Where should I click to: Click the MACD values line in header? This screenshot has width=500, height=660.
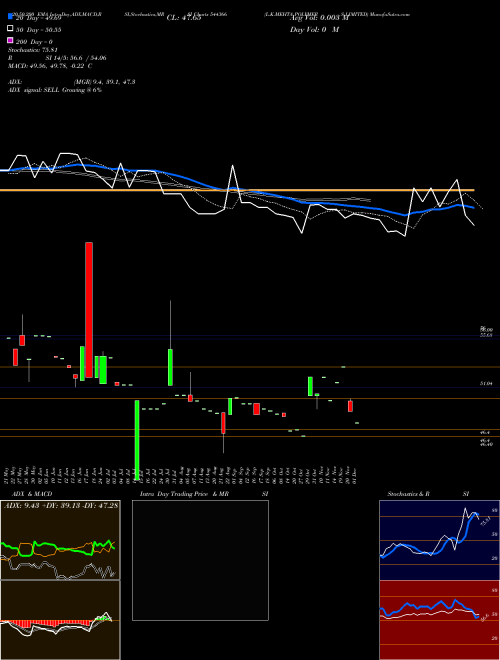pos(50,66)
